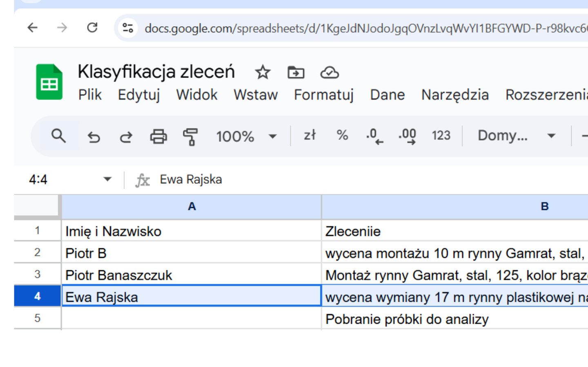Select column A header
The width and height of the screenshot is (588, 367).
(192, 207)
